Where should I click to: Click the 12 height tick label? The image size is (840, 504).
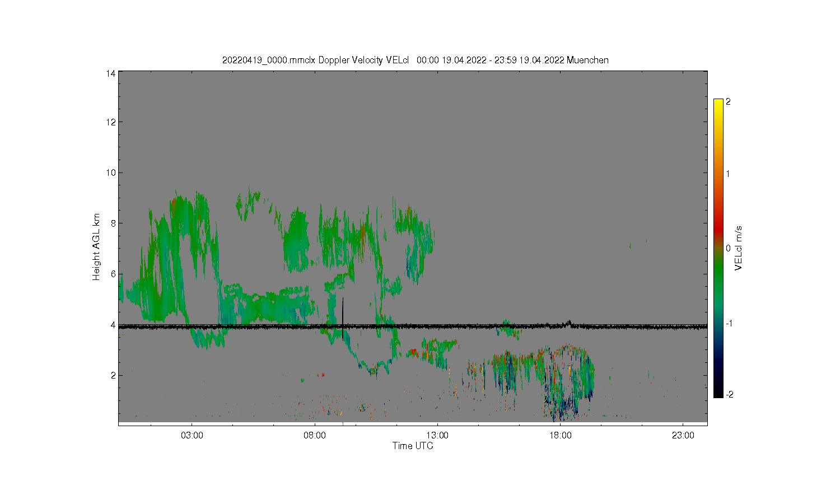pos(111,122)
